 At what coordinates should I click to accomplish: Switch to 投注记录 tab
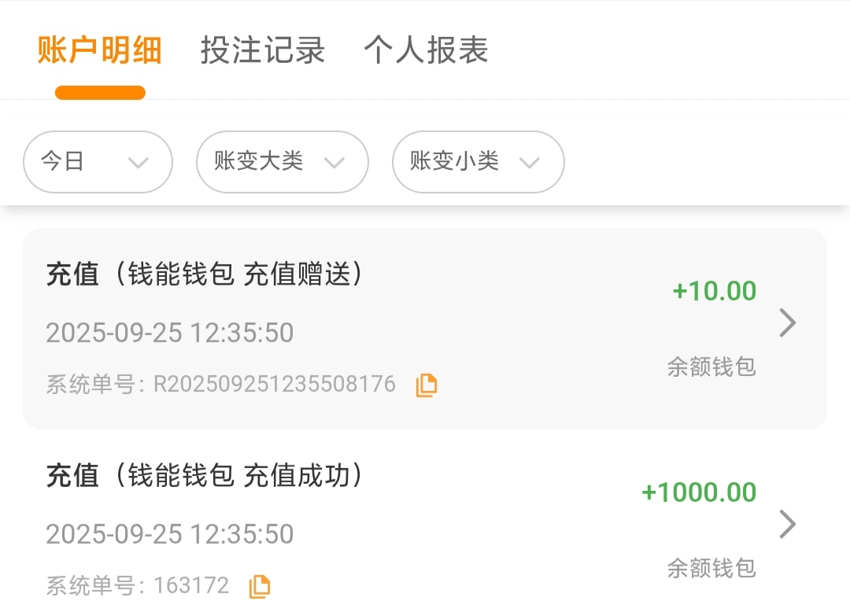(x=263, y=50)
